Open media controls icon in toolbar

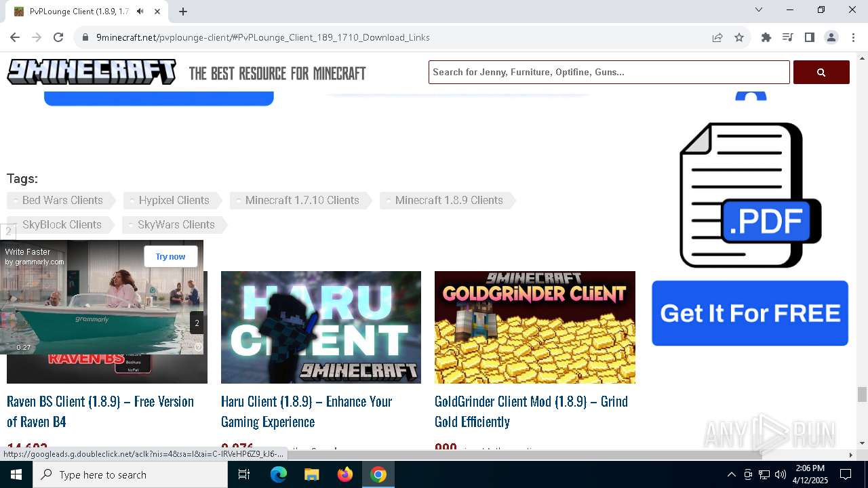(x=788, y=37)
